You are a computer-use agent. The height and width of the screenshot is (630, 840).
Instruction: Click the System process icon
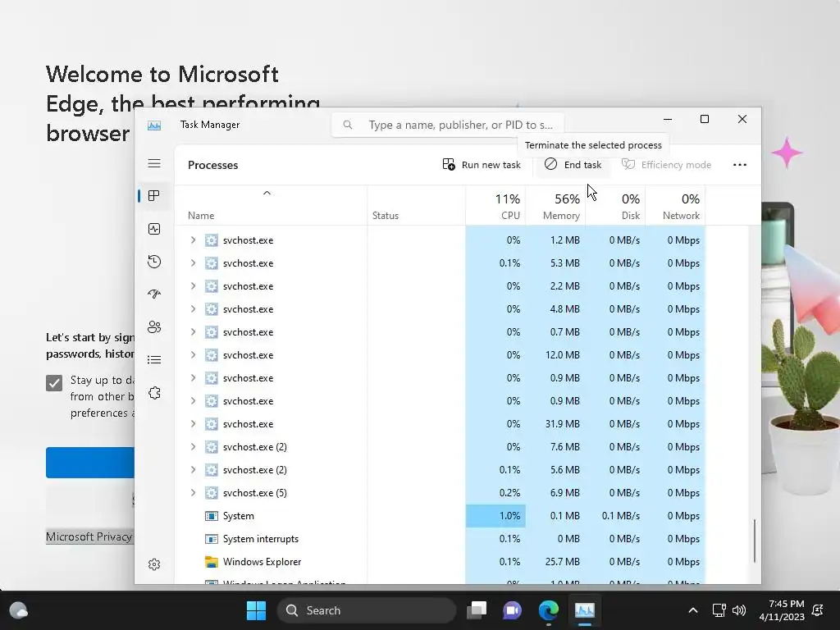(212, 516)
